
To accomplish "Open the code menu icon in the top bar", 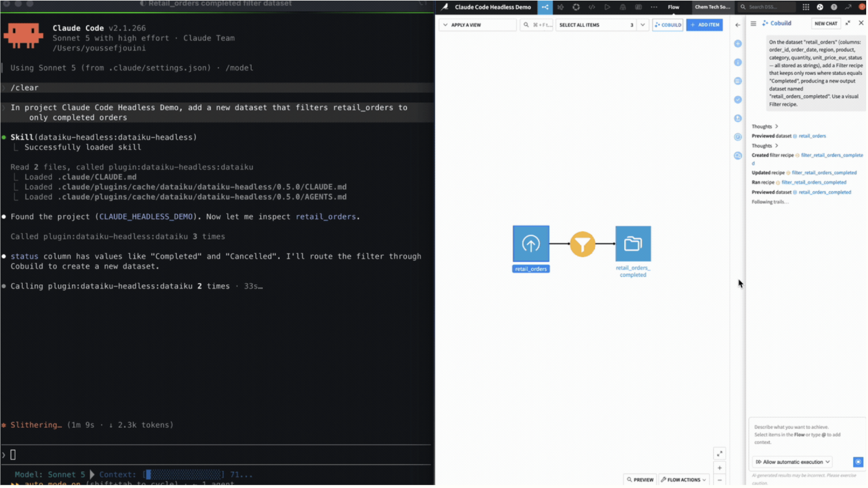I will click(x=592, y=7).
